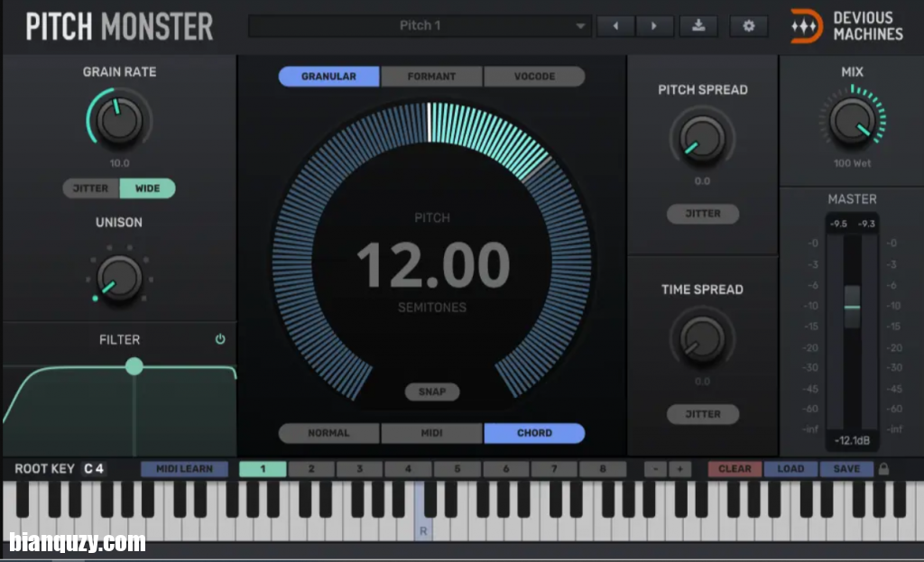
Task: Click the Mix knob
Action: coord(852,120)
